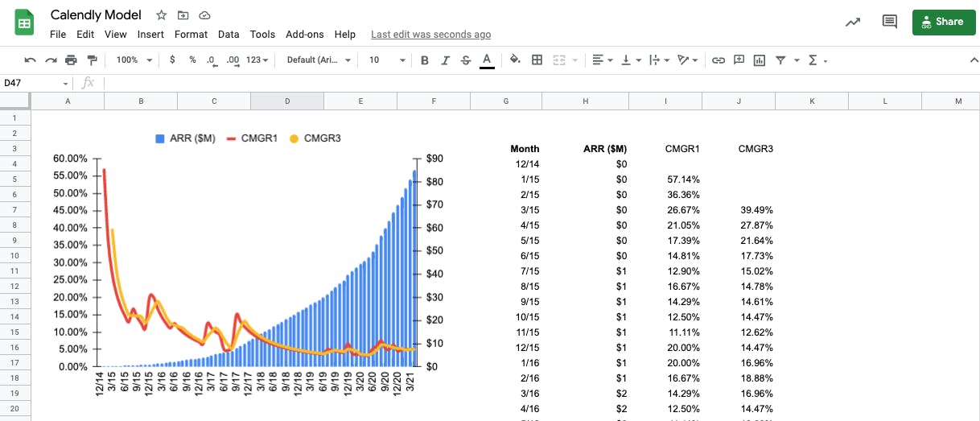Click the Calendly Model title
The width and height of the screenshot is (980, 421).
(x=96, y=14)
